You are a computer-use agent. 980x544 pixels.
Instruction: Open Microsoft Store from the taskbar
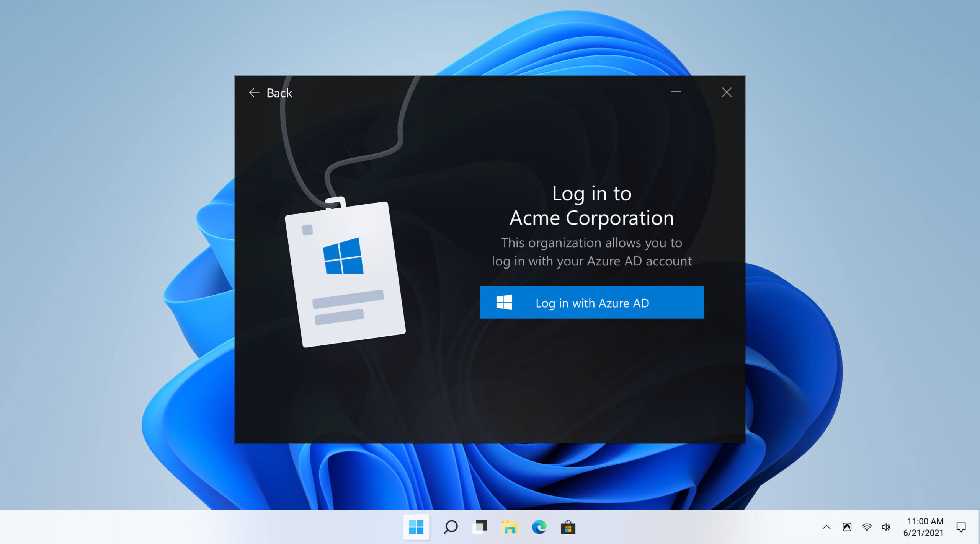[x=568, y=527]
